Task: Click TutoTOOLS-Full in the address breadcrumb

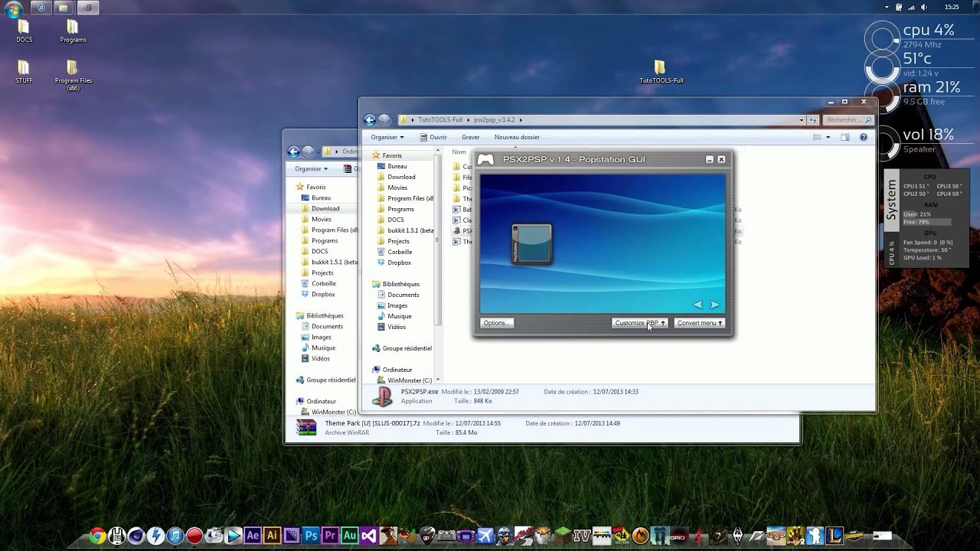Action: 440,120
